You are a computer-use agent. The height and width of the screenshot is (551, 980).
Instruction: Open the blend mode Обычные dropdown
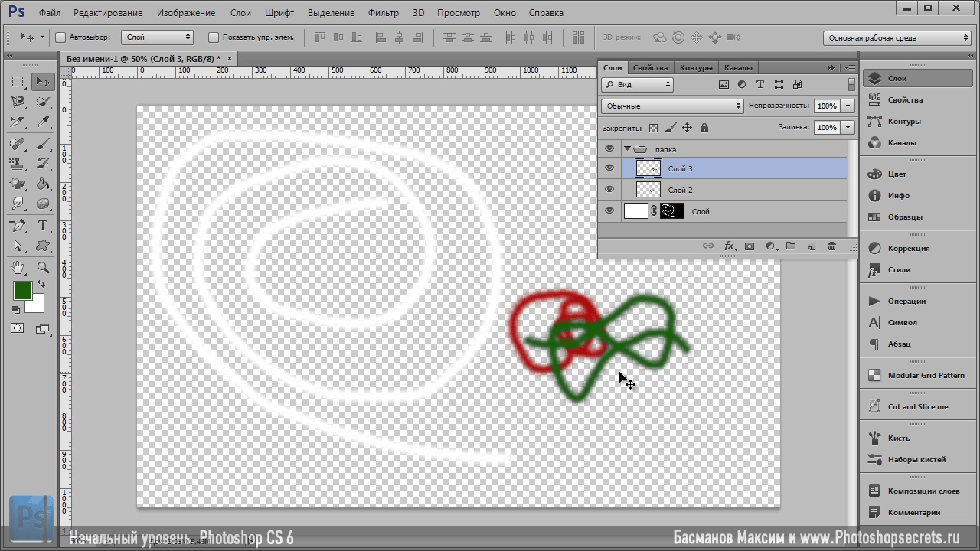pyautogui.click(x=672, y=106)
